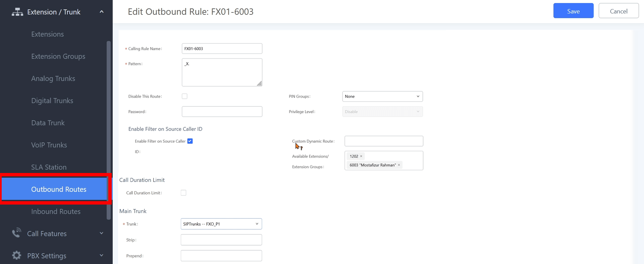Collapse the Extension / Trunk section

[x=102, y=12]
